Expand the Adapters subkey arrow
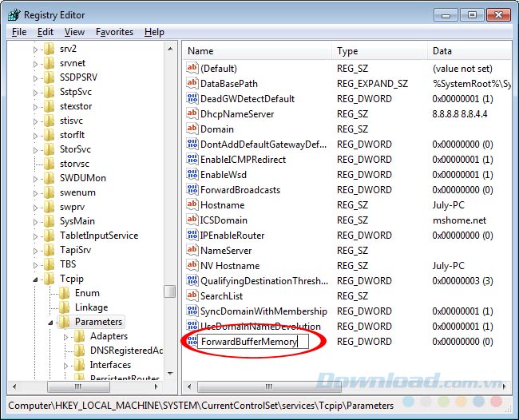This screenshot has height=420, width=519. pyautogui.click(x=66, y=337)
